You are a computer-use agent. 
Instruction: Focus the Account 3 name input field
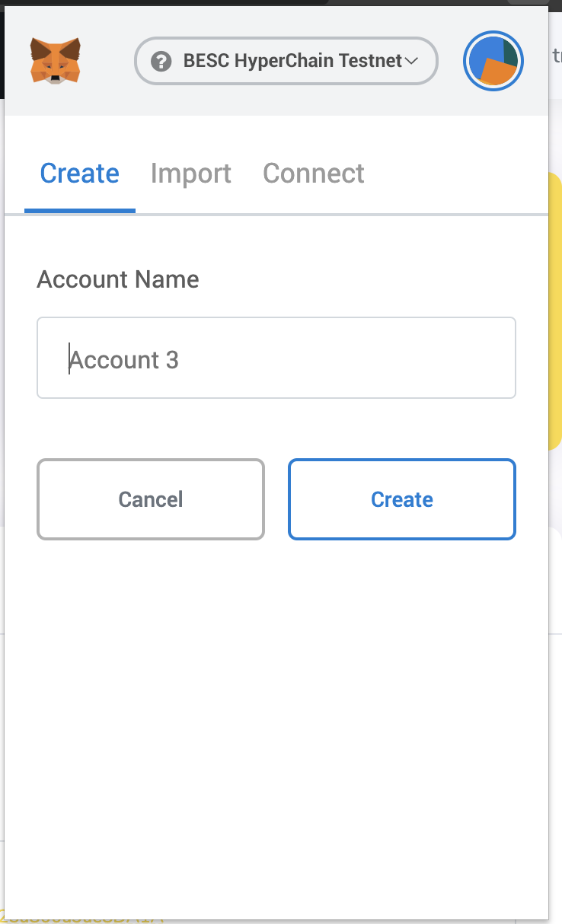click(x=276, y=358)
